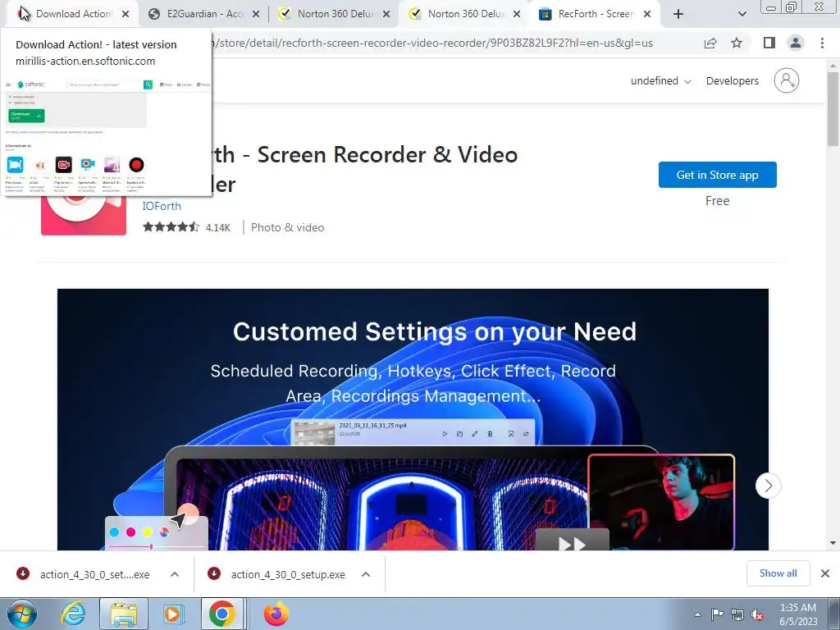Open the Developers link

point(732,81)
